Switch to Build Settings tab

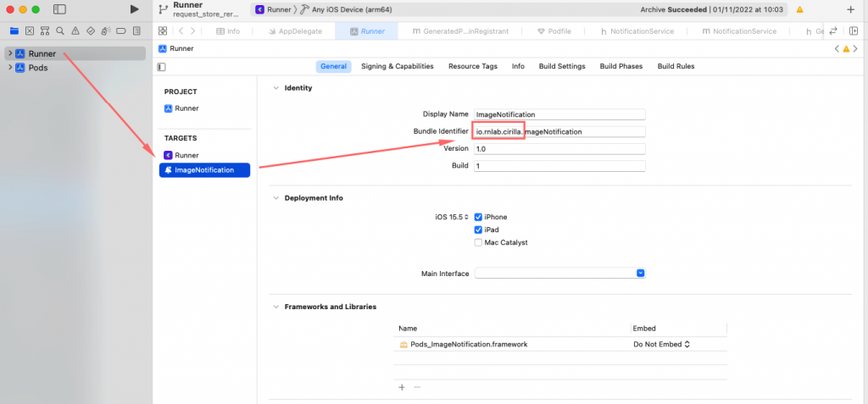(x=562, y=66)
